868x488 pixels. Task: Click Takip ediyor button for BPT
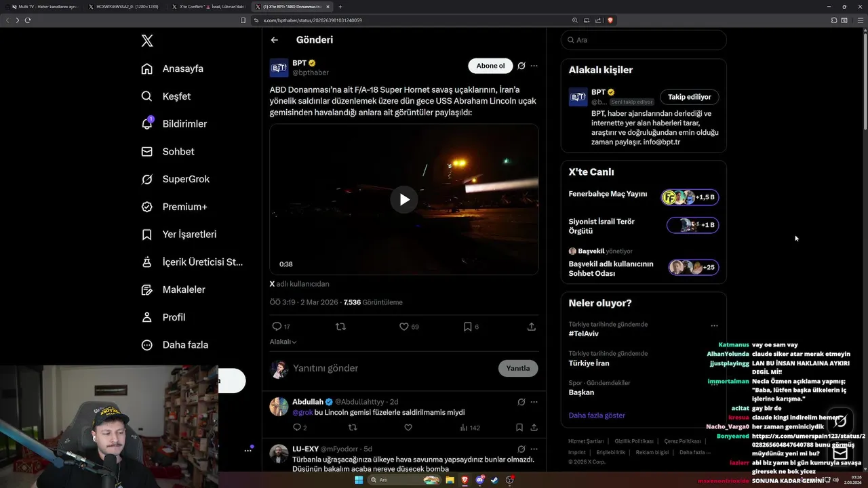689,97
